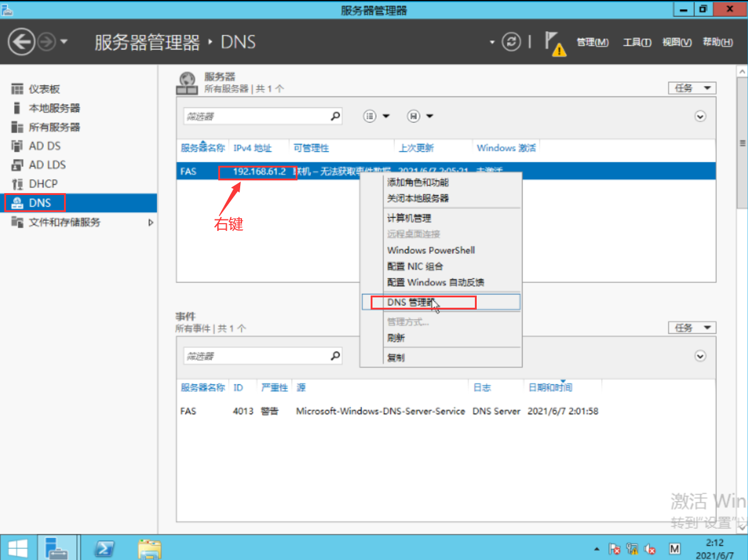Open the save query dropdown arrow
Viewport: 748px width, 560px height.
click(x=430, y=116)
